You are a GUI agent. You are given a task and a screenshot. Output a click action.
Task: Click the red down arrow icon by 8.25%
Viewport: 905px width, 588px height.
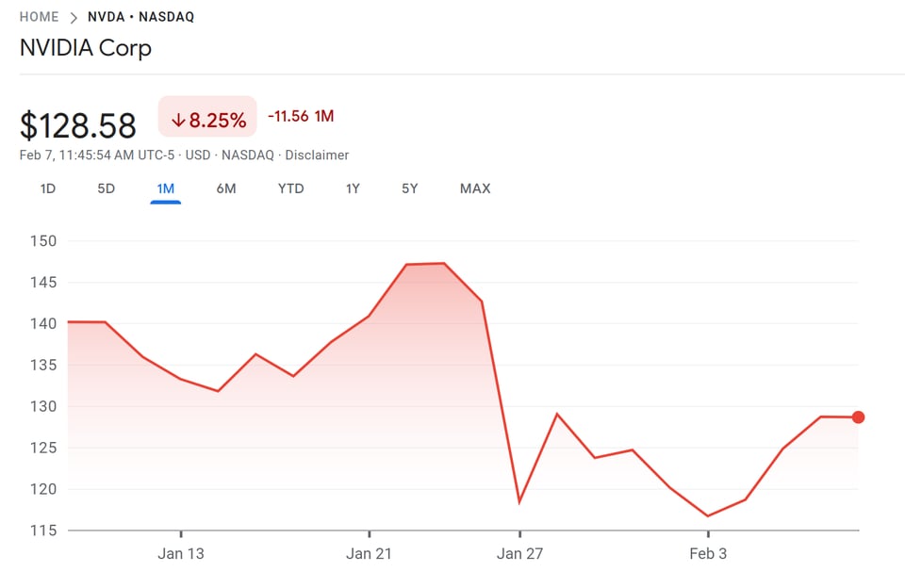click(x=178, y=121)
